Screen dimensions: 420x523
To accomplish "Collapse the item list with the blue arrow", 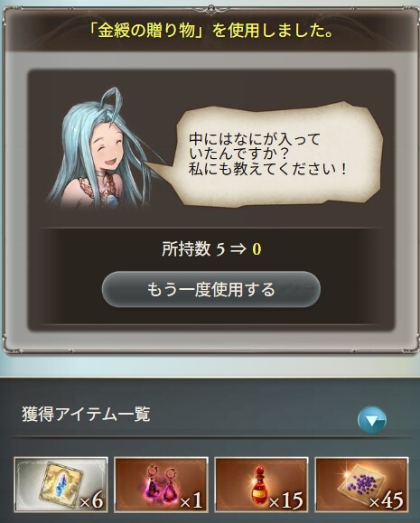I will [x=372, y=420].
